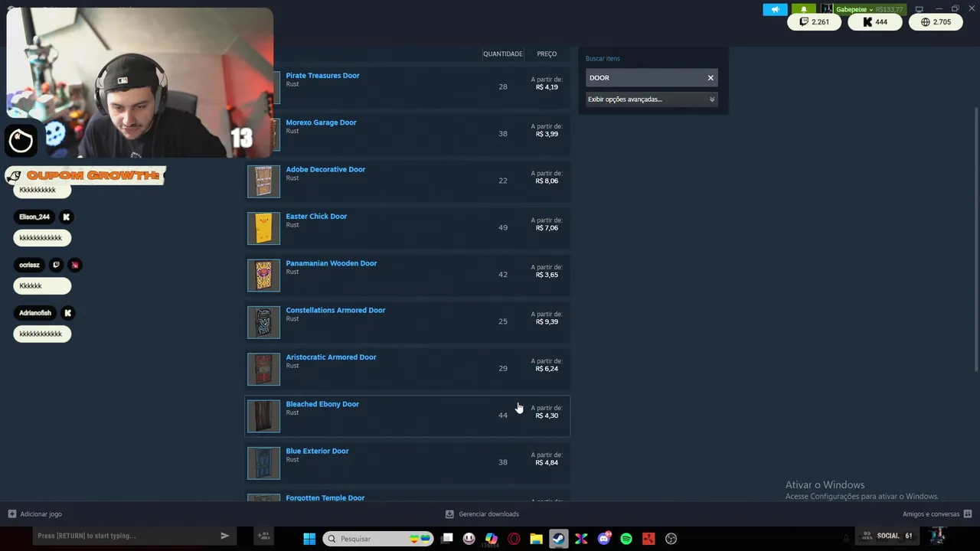Sort listings by PREÇO column
Viewport: 980px width, 551px height.
tap(547, 54)
